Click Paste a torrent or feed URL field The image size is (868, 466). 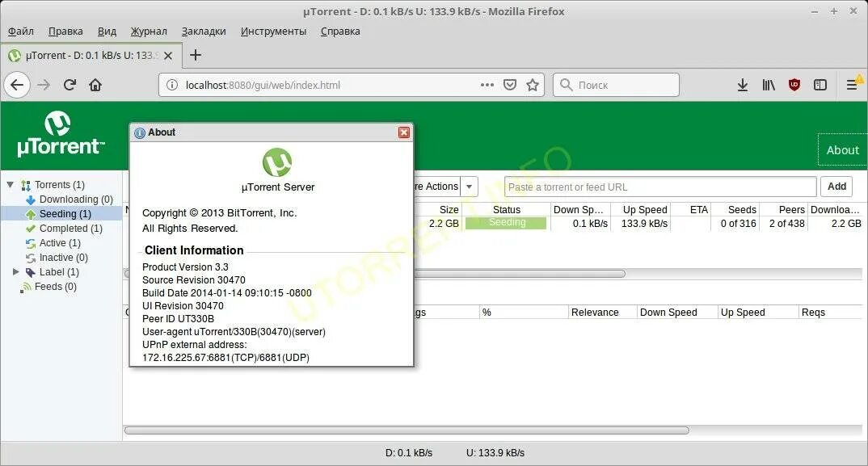(660, 187)
